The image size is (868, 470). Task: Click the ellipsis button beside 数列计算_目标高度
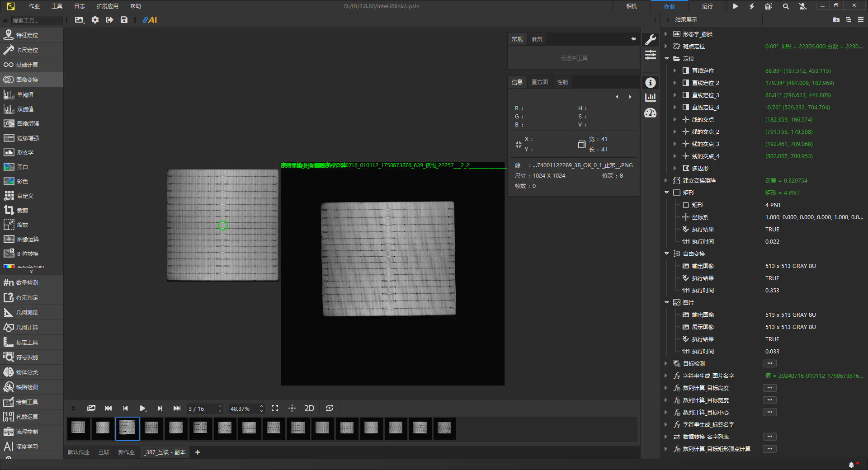click(769, 388)
